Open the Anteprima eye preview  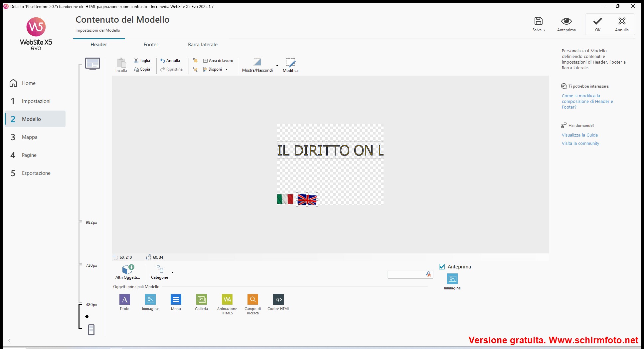coord(566,24)
